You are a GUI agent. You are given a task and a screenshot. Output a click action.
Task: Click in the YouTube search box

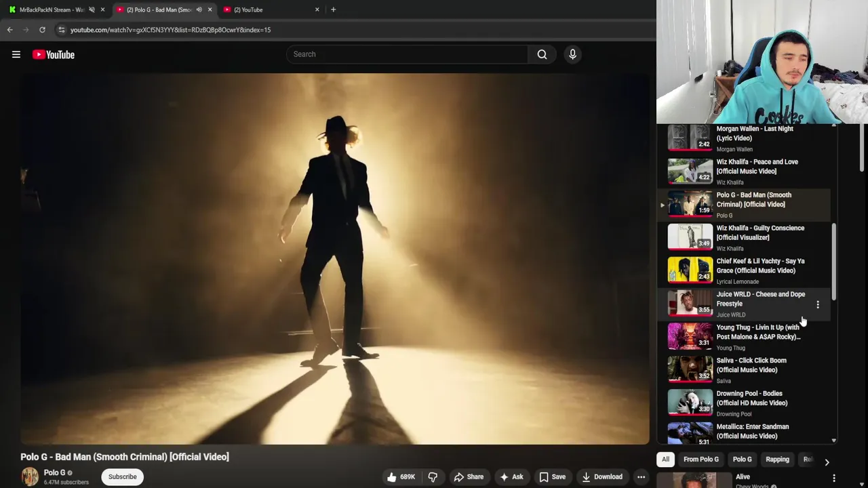point(407,54)
